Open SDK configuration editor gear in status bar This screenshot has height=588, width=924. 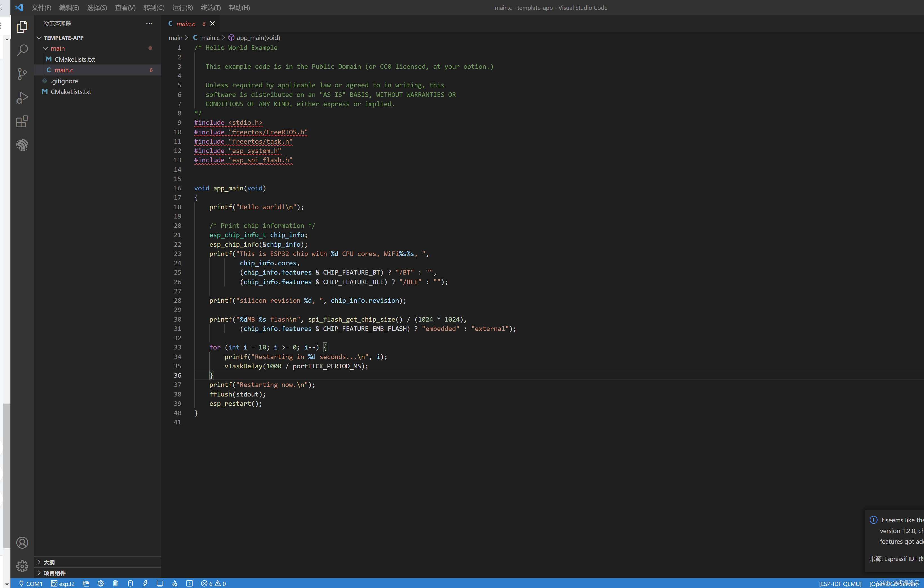[x=101, y=583]
